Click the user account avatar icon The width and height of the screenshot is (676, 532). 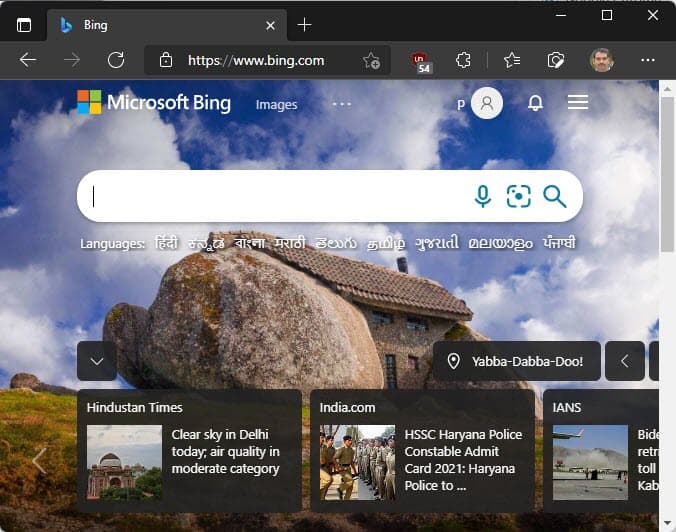click(x=487, y=103)
